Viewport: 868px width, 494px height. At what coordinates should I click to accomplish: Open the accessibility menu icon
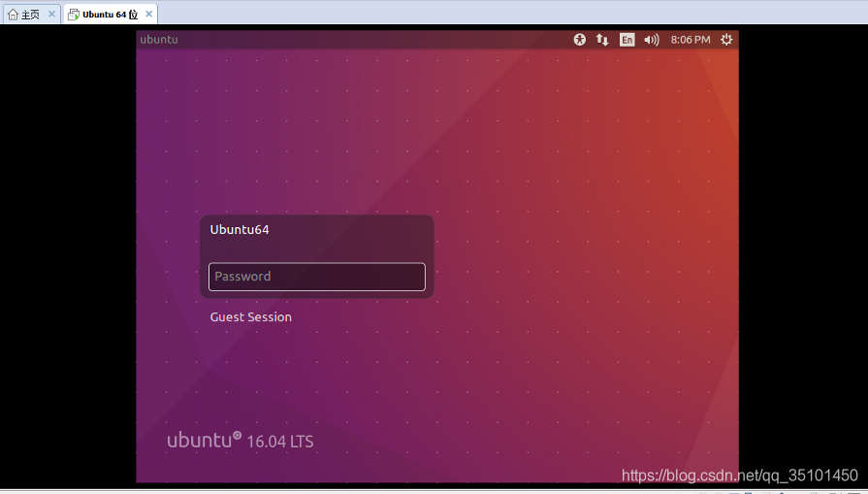pos(580,40)
